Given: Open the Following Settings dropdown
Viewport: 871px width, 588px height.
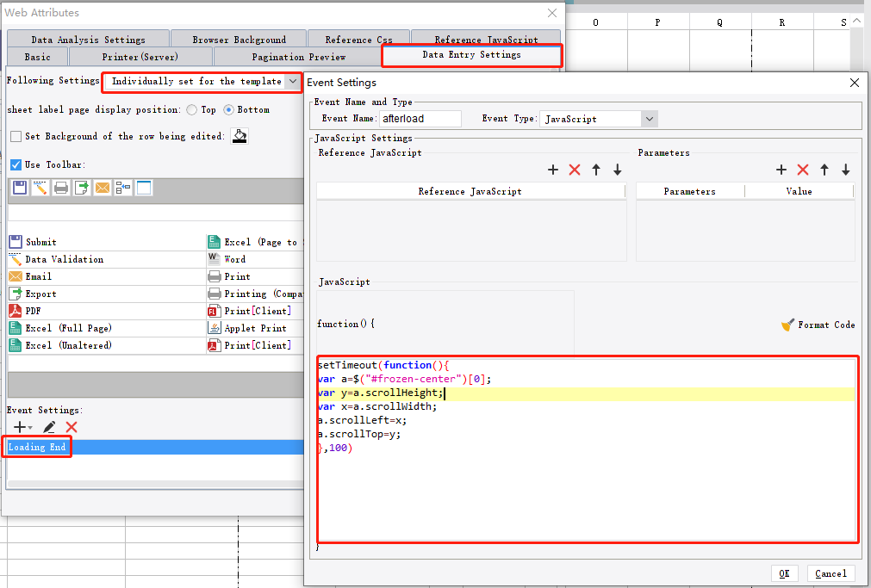Looking at the screenshot, I should click(294, 80).
